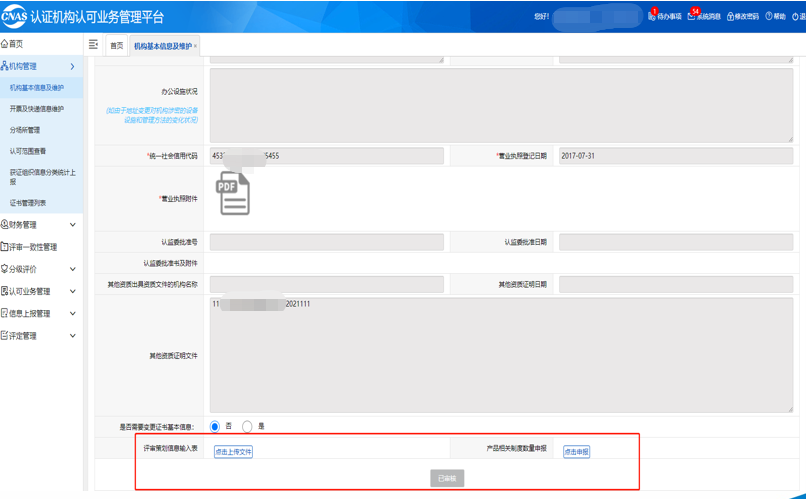
Task: Open the PDF 营业执照附件 file icon
Action: pos(235,193)
